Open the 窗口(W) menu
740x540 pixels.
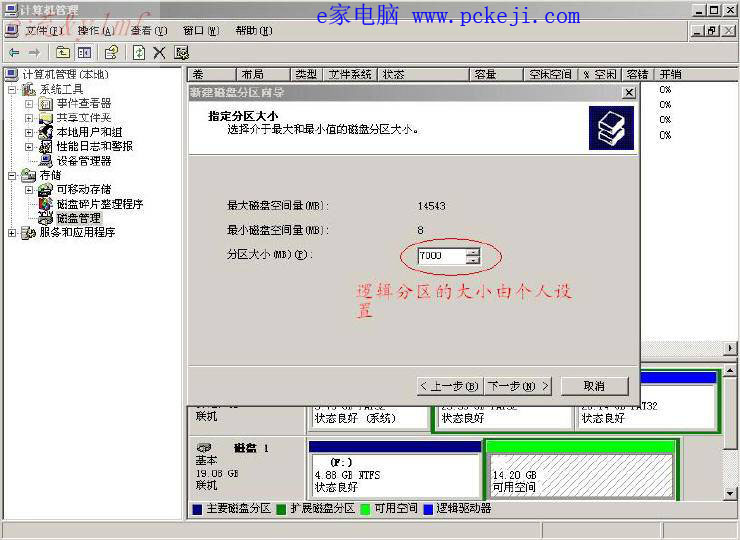tap(201, 31)
